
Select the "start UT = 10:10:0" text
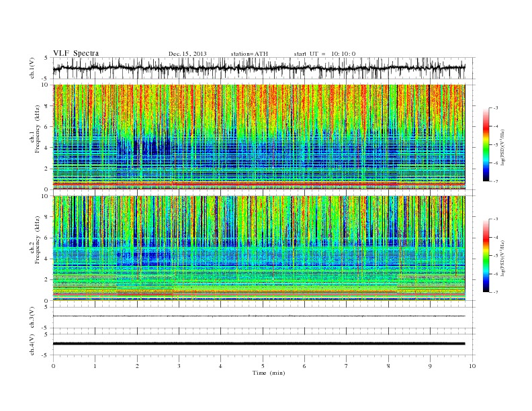(x=324, y=54)
